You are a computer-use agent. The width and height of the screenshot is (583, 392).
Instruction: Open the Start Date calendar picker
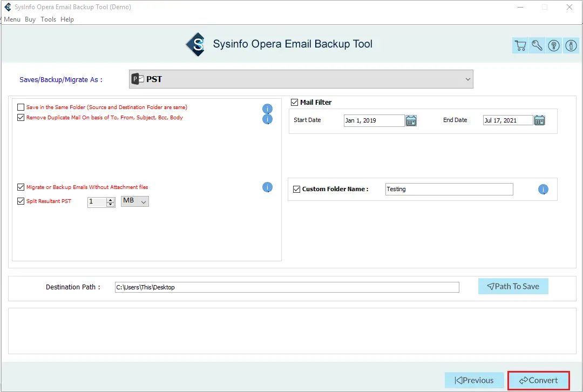click(x=411, y=120)
